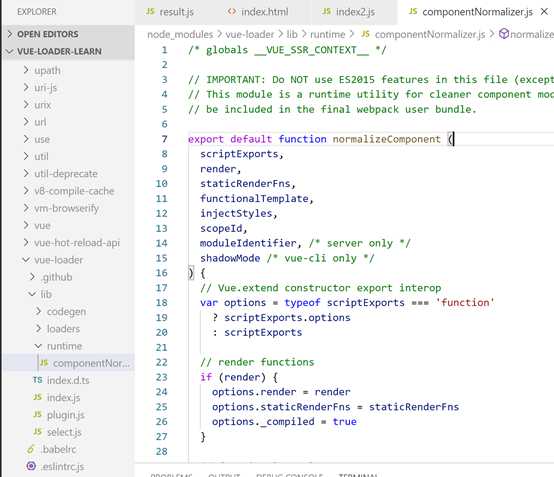This screenshot has width=554, height=477.
Task: Open select.js in the explorer
Action: pyautogui.click(x=64, y=432)
